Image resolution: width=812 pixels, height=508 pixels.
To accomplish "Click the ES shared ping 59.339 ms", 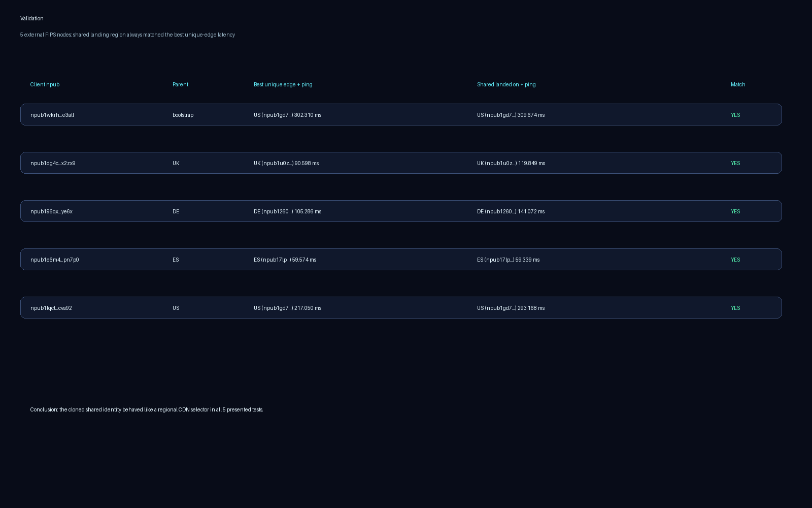I will pos(508,260).
